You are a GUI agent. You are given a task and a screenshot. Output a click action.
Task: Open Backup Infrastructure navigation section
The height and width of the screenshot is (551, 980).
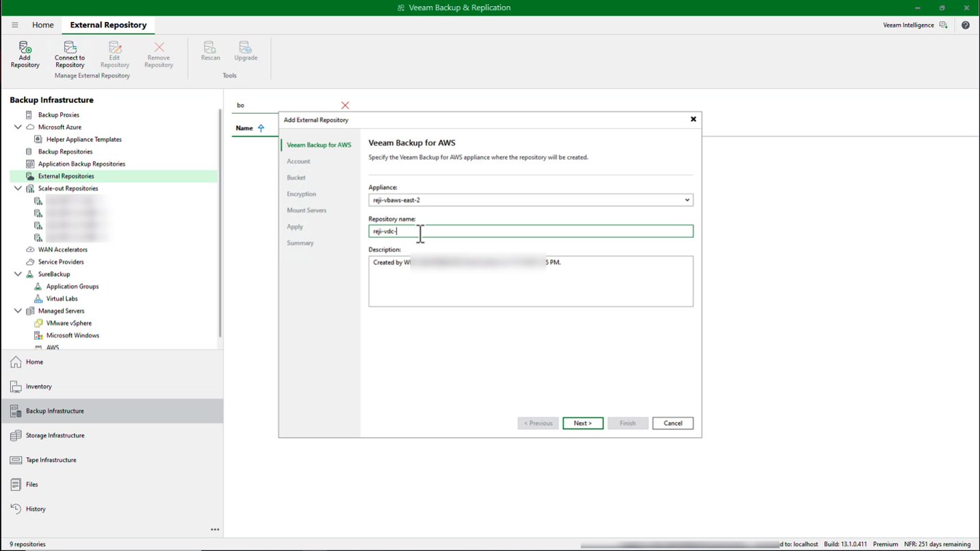point(112,411)
